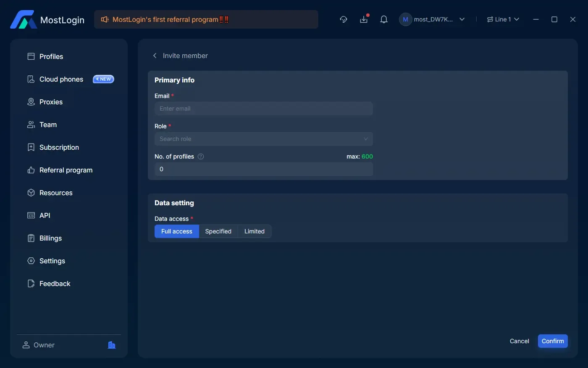Go back using the Invite member arrow
The width and height of the screenshot is (588, 368).
154,55
